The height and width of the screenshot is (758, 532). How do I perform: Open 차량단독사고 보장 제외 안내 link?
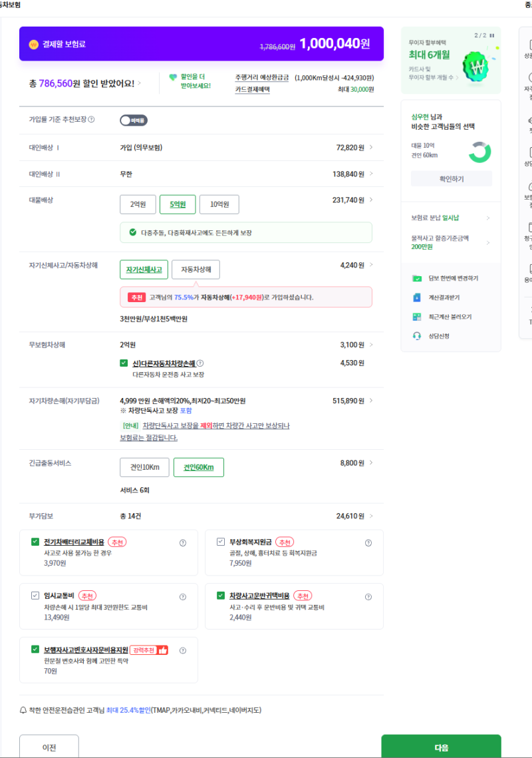pos(204,432)
